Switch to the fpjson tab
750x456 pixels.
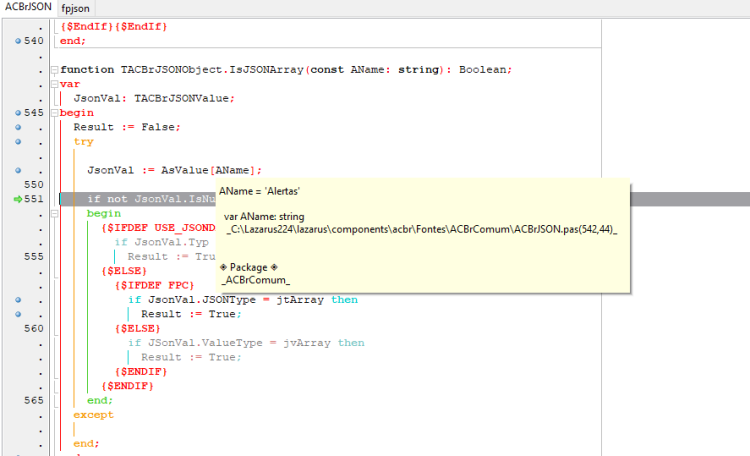pyautogui.click(x=76, y=8)
